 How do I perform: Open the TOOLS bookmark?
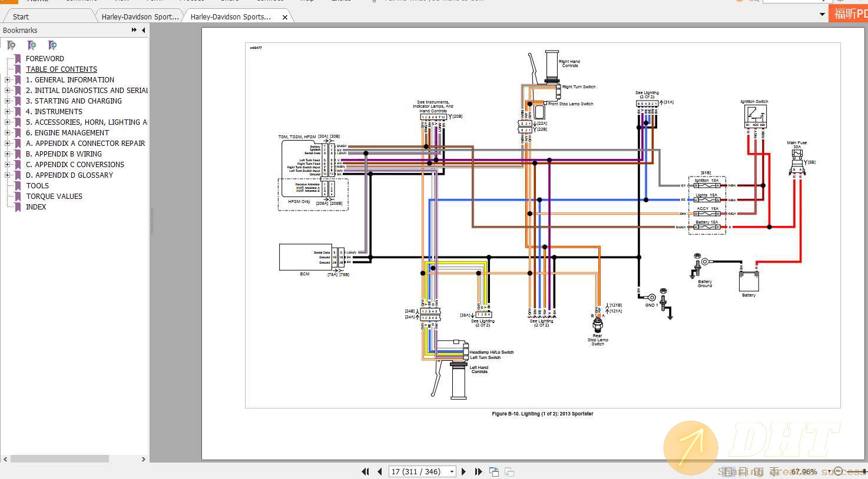pos(38,185)
